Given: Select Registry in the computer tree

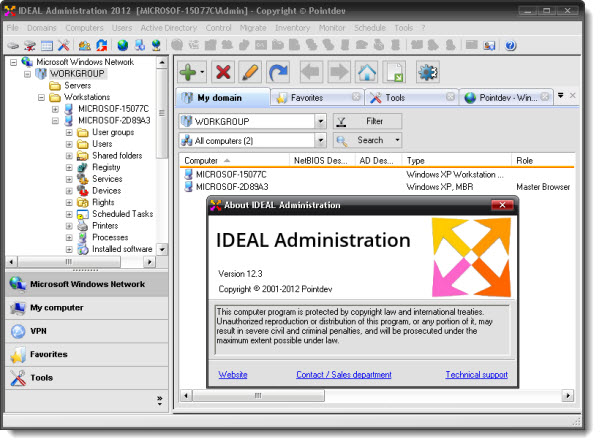Looking at the screenshot, I should [x=106, y=167].
